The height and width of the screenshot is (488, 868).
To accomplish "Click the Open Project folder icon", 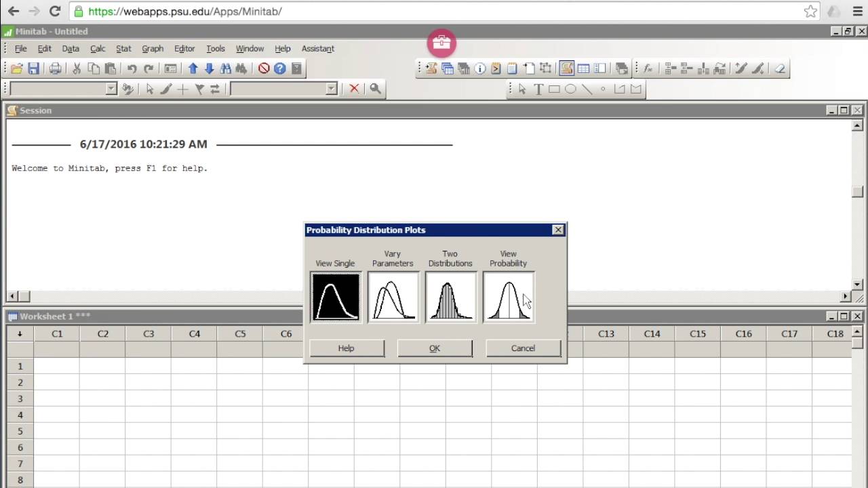I will [17, 68].
